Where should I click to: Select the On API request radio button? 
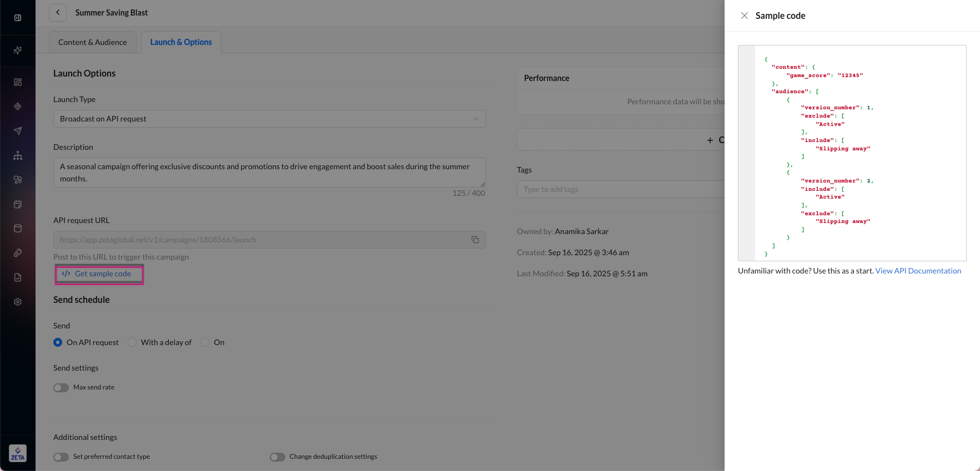[x=58, y=342]
